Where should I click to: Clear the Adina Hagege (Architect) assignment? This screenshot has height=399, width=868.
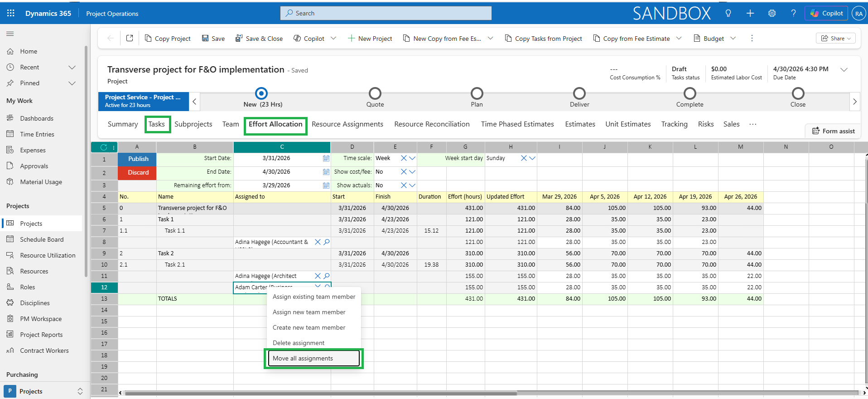click(x=318, y=276)
